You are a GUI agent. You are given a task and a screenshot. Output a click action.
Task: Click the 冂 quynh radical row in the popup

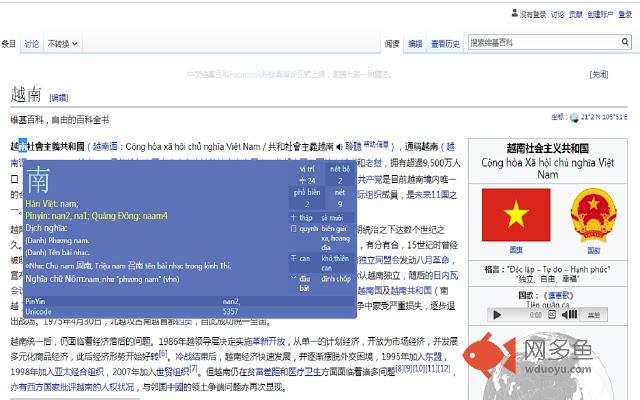(x=320, y=238)
